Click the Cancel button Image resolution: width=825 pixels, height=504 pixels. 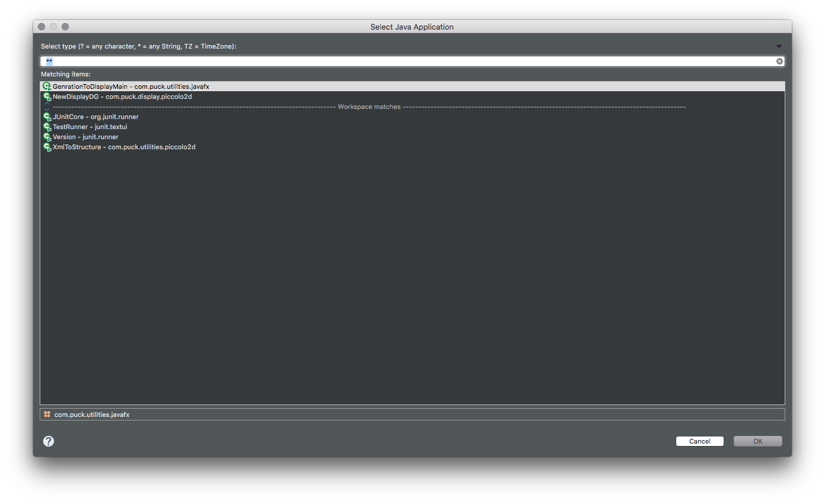[700, 441]
